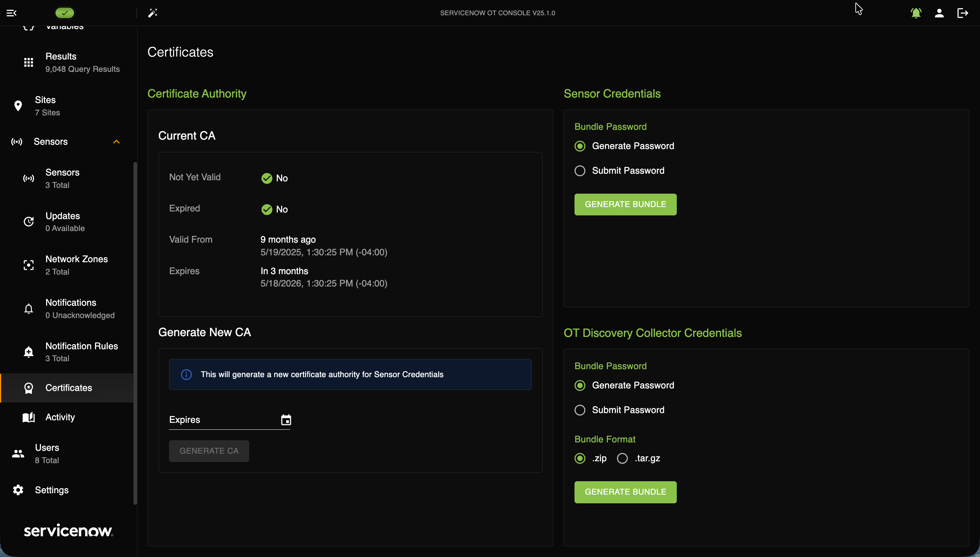The width and height of the screenshot is (980, 557).
Task: Click the green status check toggle
Action: (x=65, y=13)
